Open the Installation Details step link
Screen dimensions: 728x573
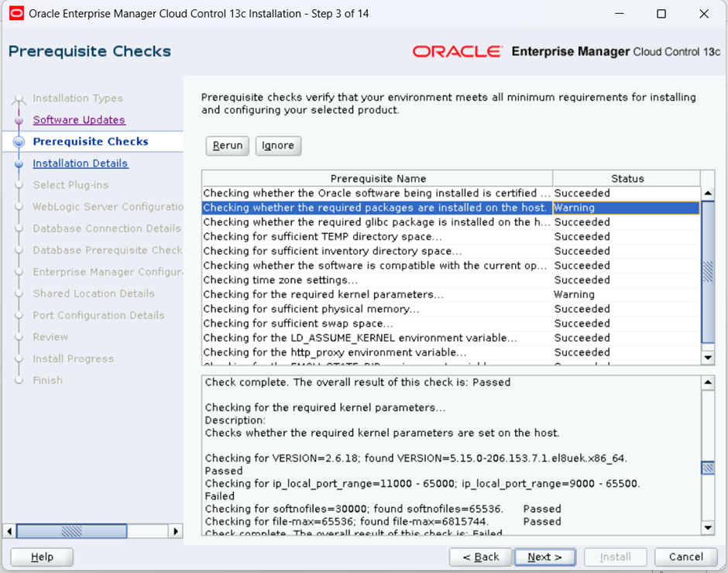81,163
